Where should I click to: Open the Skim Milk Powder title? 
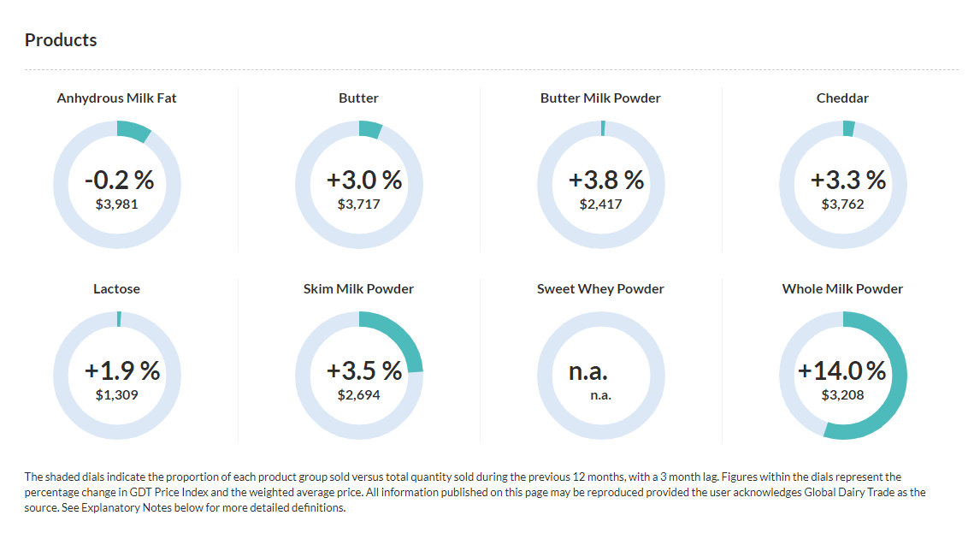[359, 289]
